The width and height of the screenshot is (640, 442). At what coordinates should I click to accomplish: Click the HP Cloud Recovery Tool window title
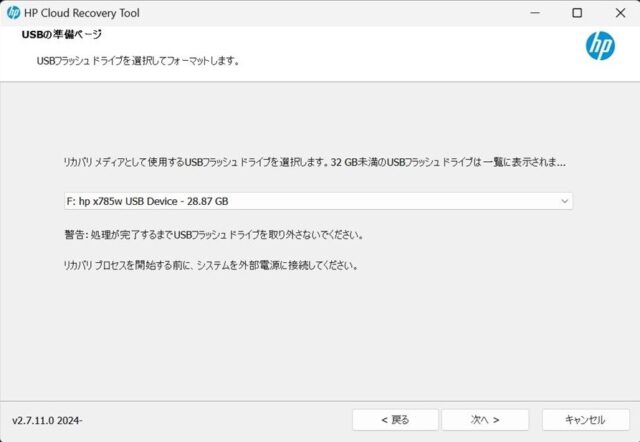(x=82, y=13)
